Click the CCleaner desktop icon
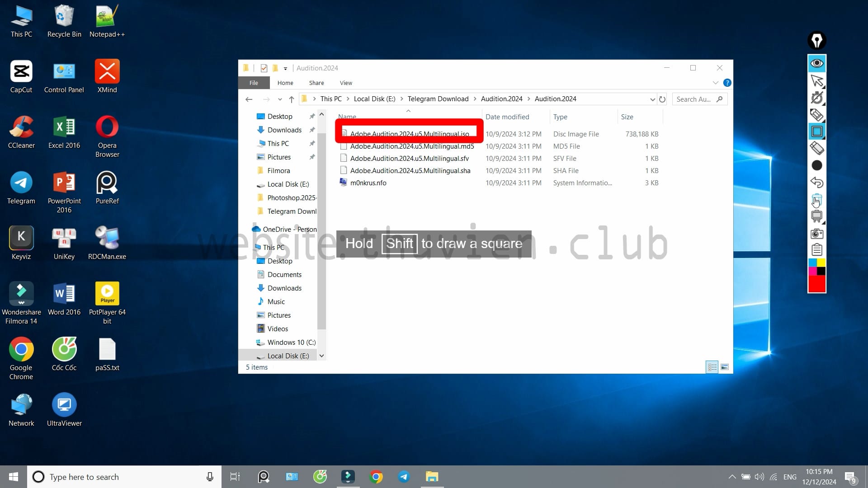The width and height of the screenshot is (868, 488). [x=21, y=132]
